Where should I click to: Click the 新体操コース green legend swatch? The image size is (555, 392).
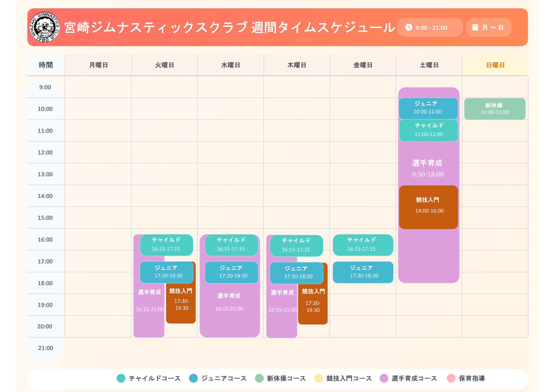pos(259,378)
